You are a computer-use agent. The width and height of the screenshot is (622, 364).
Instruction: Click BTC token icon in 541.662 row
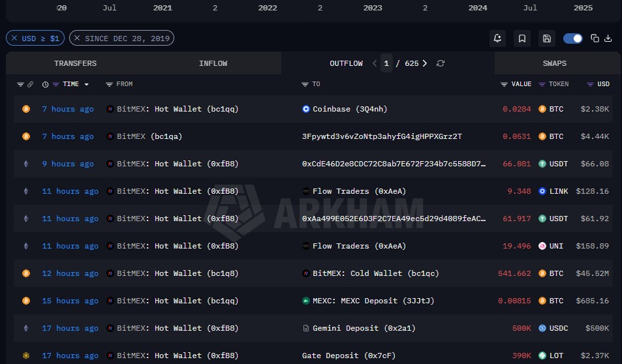pos(542,273)
